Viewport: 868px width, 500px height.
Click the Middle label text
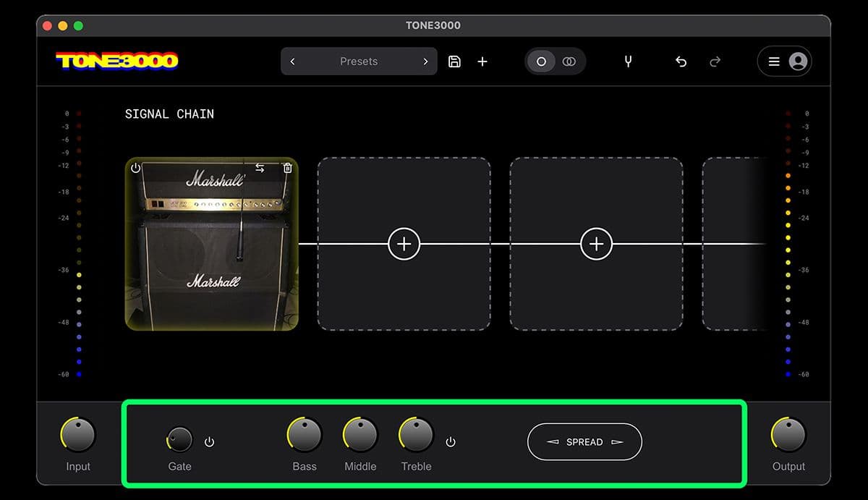tap(360, 467)
